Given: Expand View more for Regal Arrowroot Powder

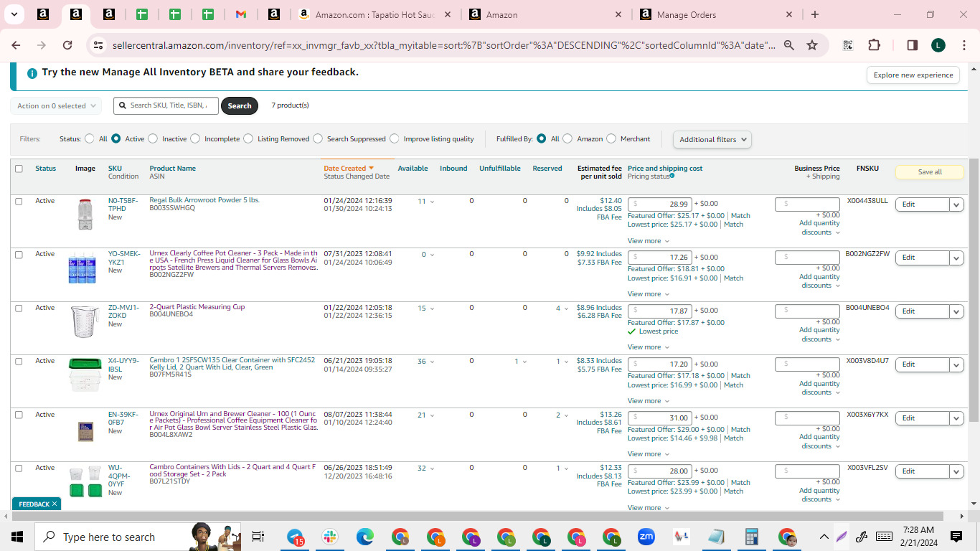Looking at the screenshot, I should pyautogui.click(x=649, y=241).
